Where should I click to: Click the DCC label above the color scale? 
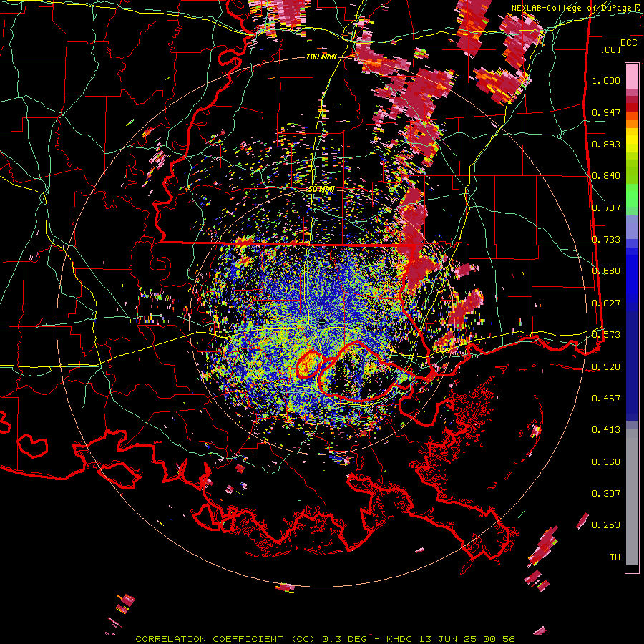click(x=629, y=43)
